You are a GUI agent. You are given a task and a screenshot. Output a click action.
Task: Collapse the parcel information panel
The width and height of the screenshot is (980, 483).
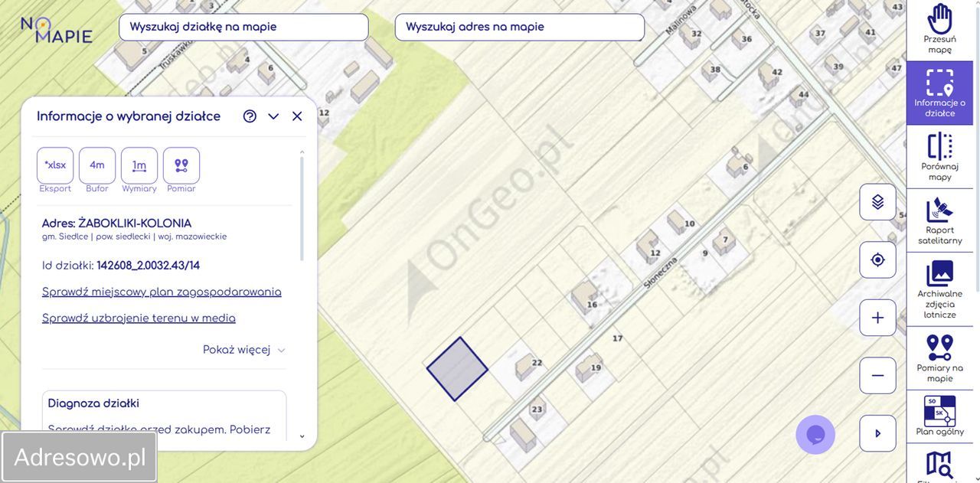[x=273, y=116]
